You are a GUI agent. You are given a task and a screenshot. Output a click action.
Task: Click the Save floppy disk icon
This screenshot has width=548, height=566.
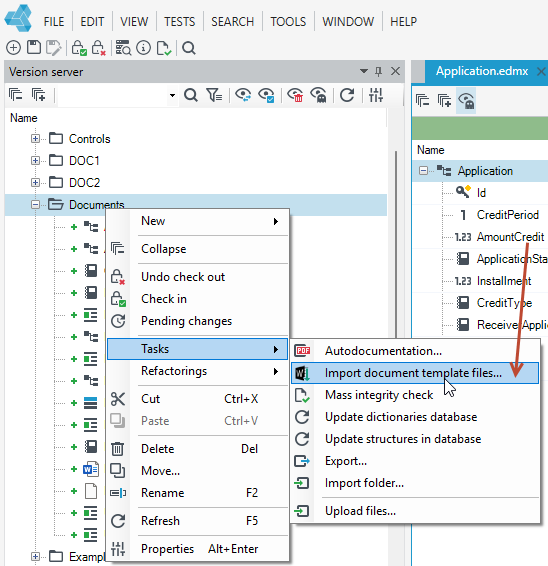[x=34, y=48]
